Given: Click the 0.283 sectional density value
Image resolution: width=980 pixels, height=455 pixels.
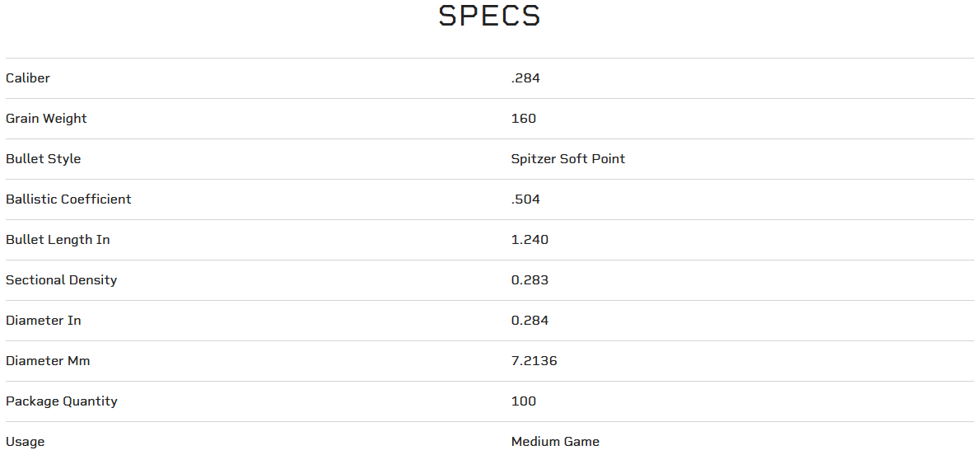Looking at the screenshot, I should point(530,280).
